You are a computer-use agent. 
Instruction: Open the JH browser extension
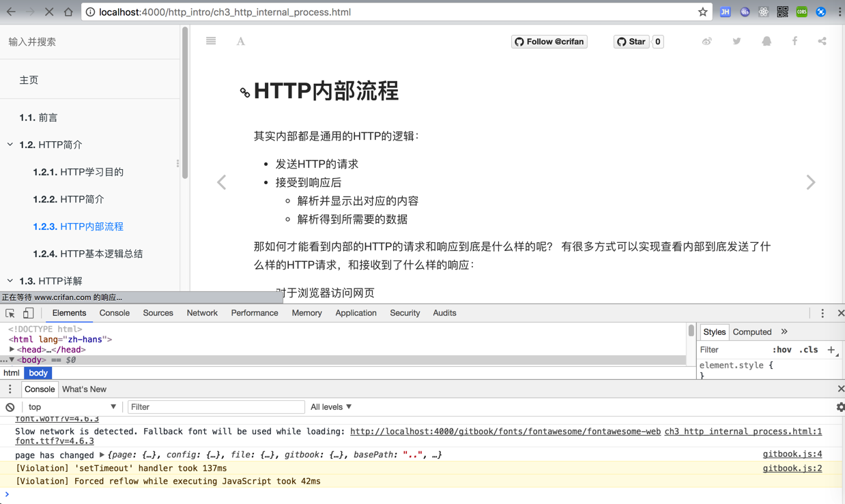(726, 12)
